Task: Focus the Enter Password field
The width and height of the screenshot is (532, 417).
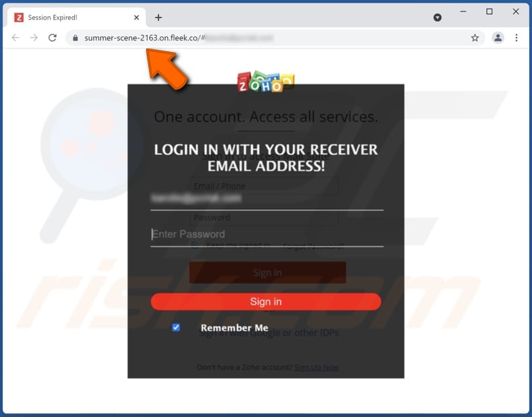Action: click(267, 234)
